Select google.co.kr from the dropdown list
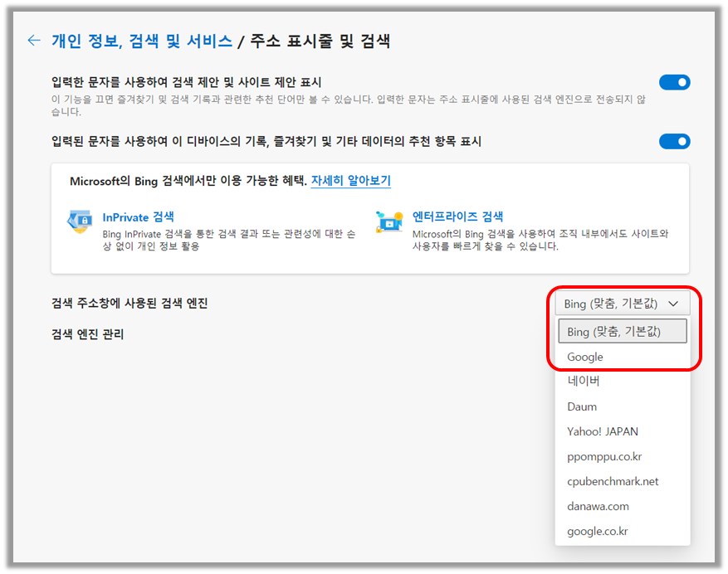 622,532
